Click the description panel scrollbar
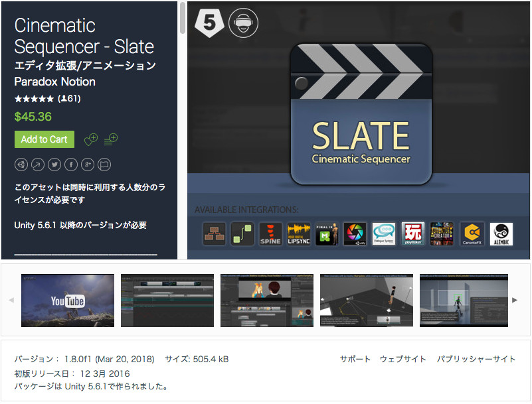Viewport: 532px width, 404px height. click(183, 19)
